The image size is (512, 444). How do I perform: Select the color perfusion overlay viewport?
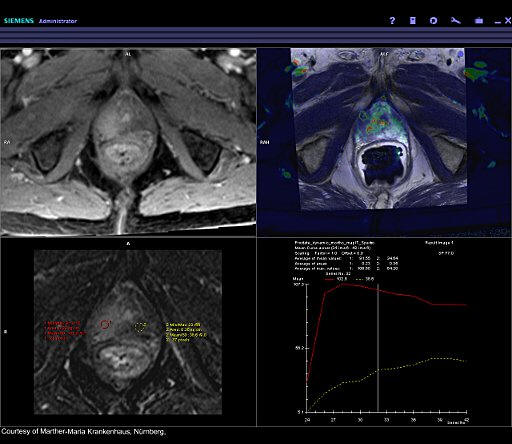pyautogui.click(x=384, y=142)
